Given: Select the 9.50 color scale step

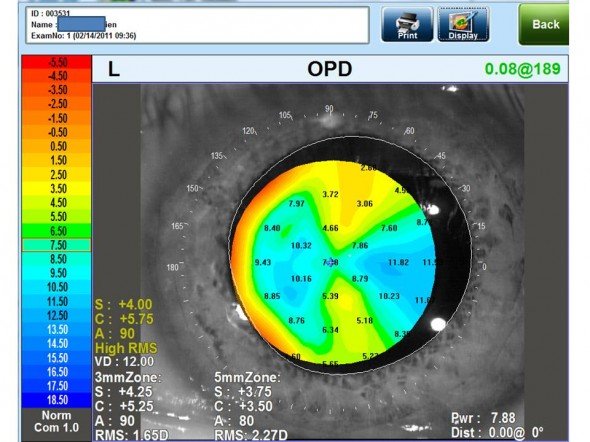Looking at the screenshot, I should coord(56,273).
